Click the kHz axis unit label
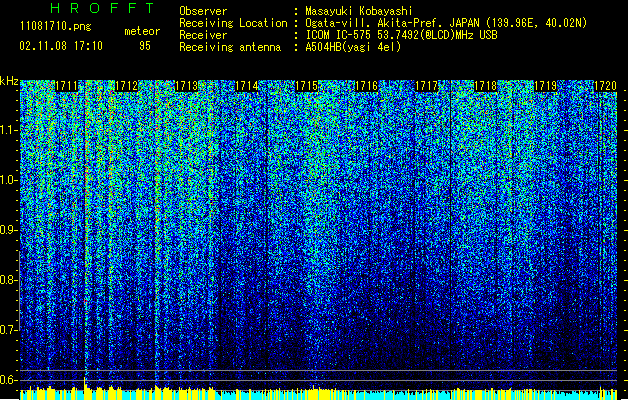This screenshot has height=400, width=629. [x=9, y=81]
